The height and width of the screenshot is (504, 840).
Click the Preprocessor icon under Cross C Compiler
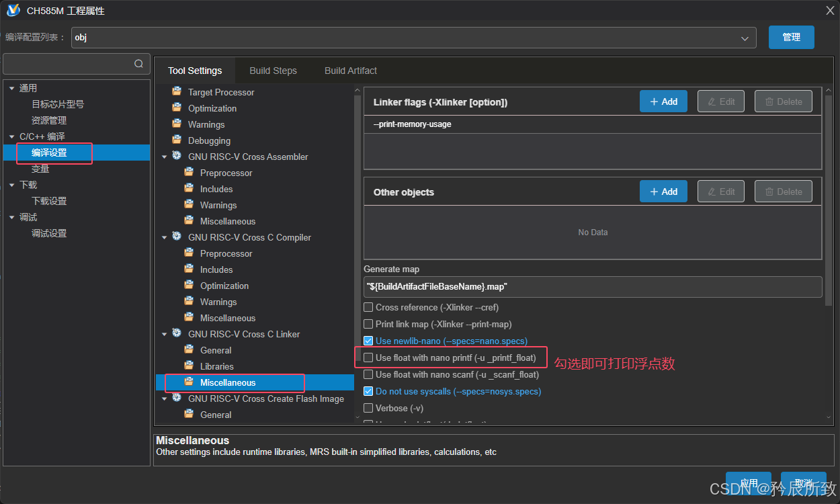coord(189,253)
